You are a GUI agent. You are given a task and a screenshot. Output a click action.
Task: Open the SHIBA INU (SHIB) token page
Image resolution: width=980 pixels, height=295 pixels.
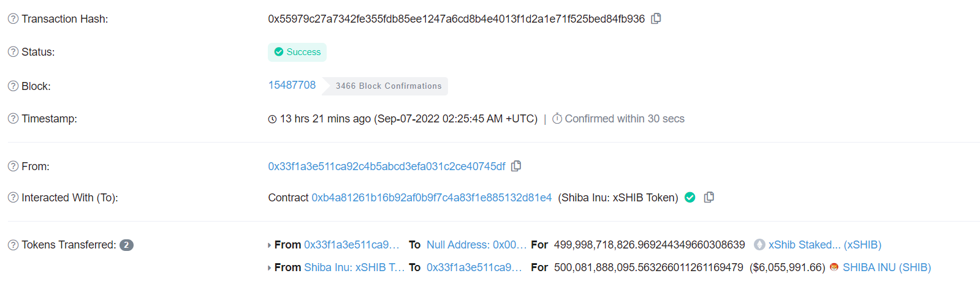[886, 267]
